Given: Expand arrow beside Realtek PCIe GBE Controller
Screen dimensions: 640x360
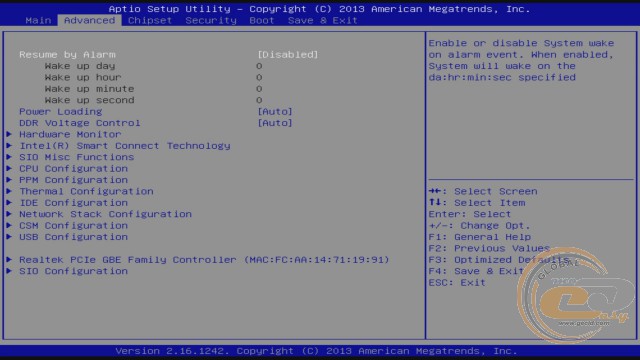Looking at the screenshot, I should pyautogui.click(x=9, y=260).
